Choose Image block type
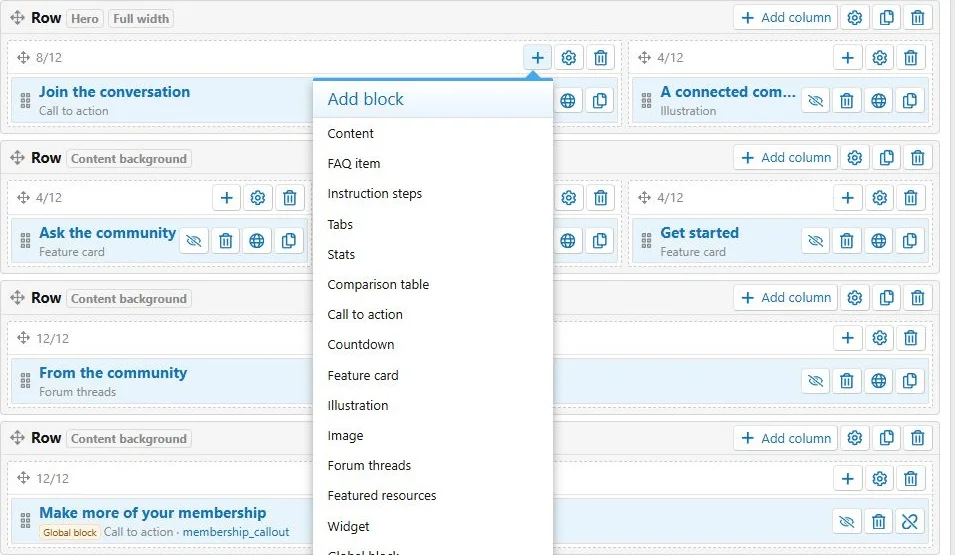 (x=432, y=436)
